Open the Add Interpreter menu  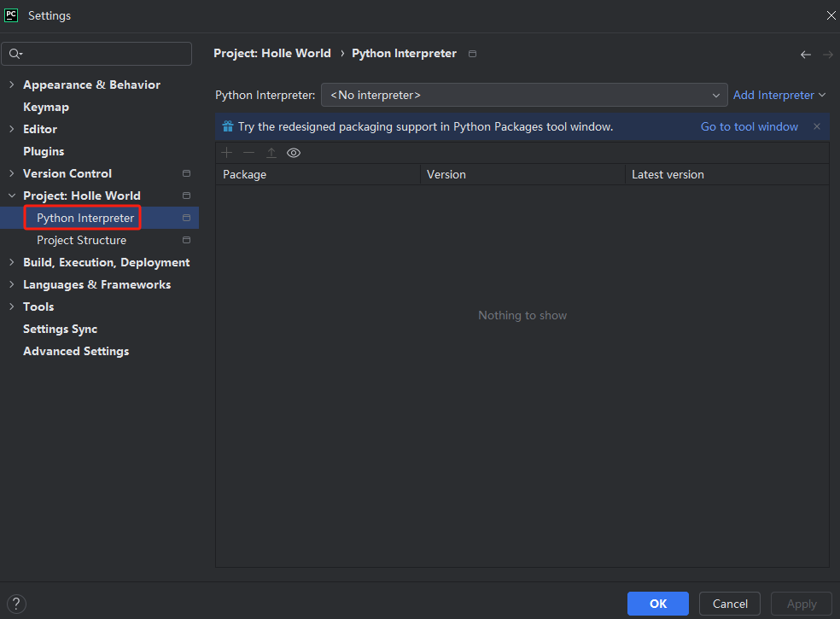tap(779, 95)
